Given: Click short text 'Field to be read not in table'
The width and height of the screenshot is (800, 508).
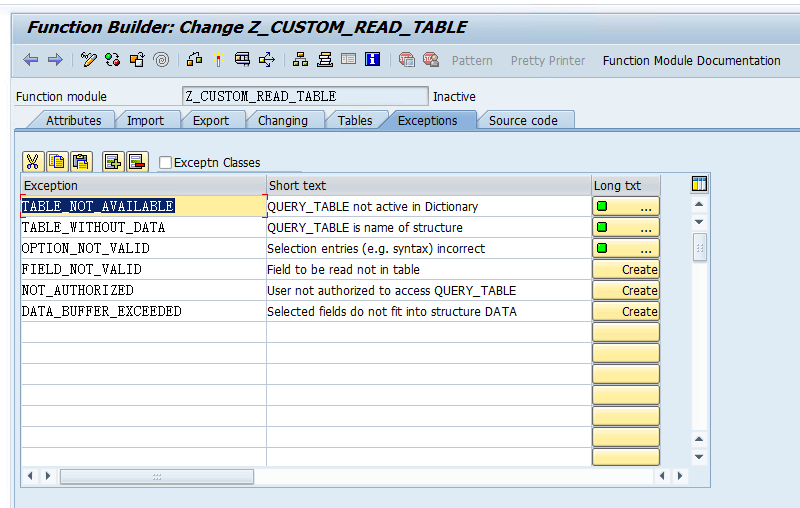Looking at the screenshot, I should point(343,269).
